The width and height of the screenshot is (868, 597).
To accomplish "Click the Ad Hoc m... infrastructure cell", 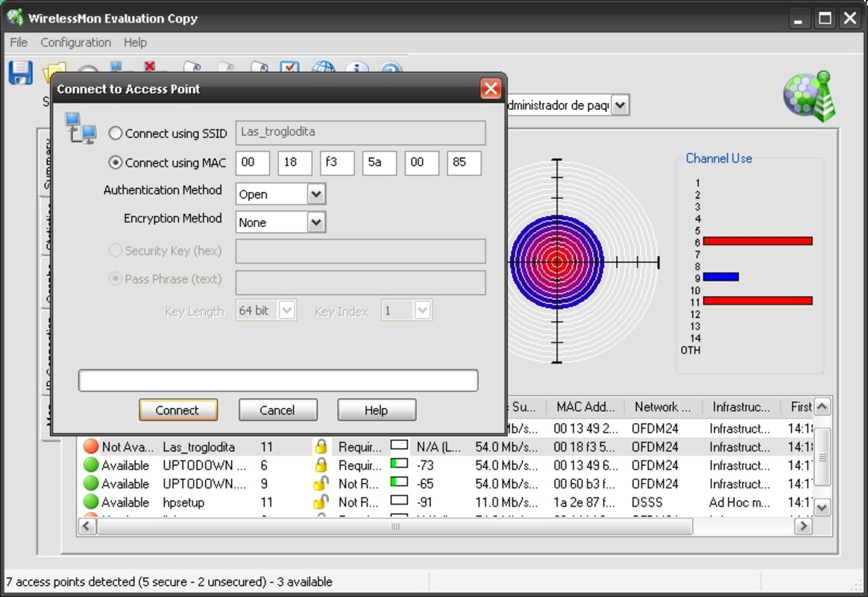I will [x=740, y=502].
